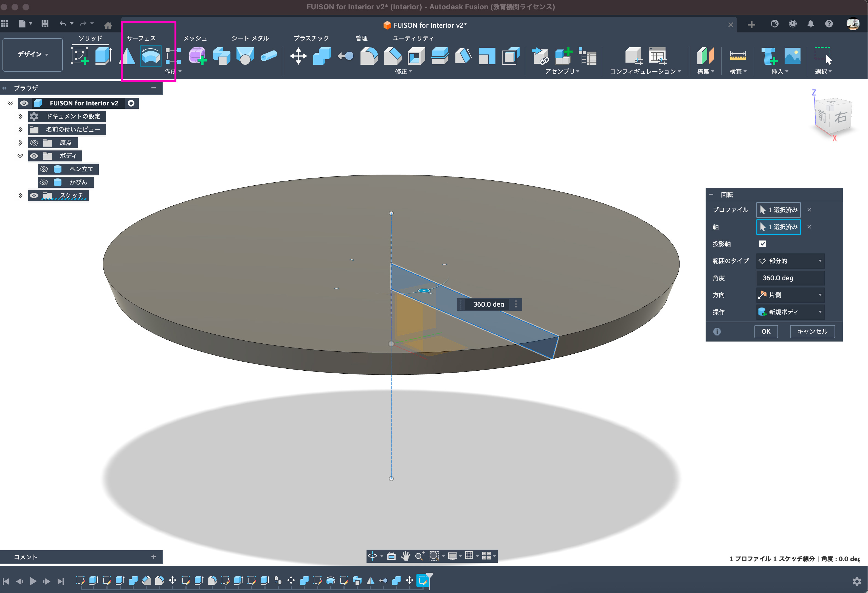Expand the ドキュメントの設定 tree node

tap(21, 117)
